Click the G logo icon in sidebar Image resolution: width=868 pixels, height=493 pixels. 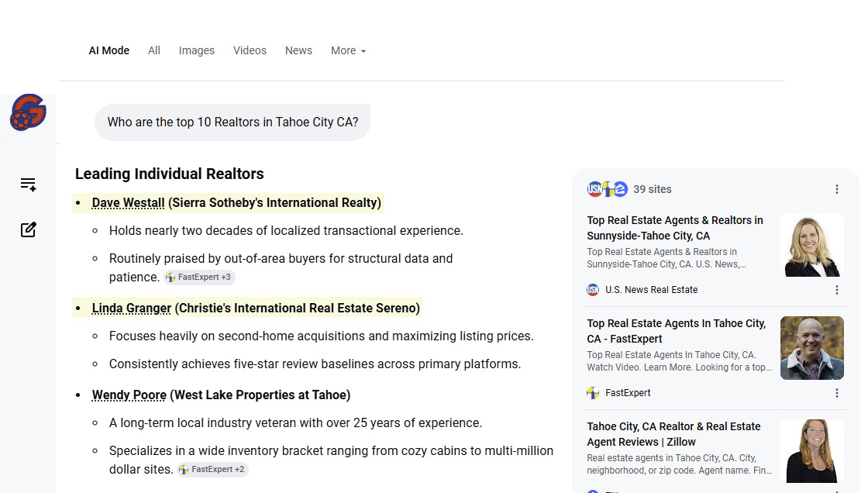[x=28, y=112]
